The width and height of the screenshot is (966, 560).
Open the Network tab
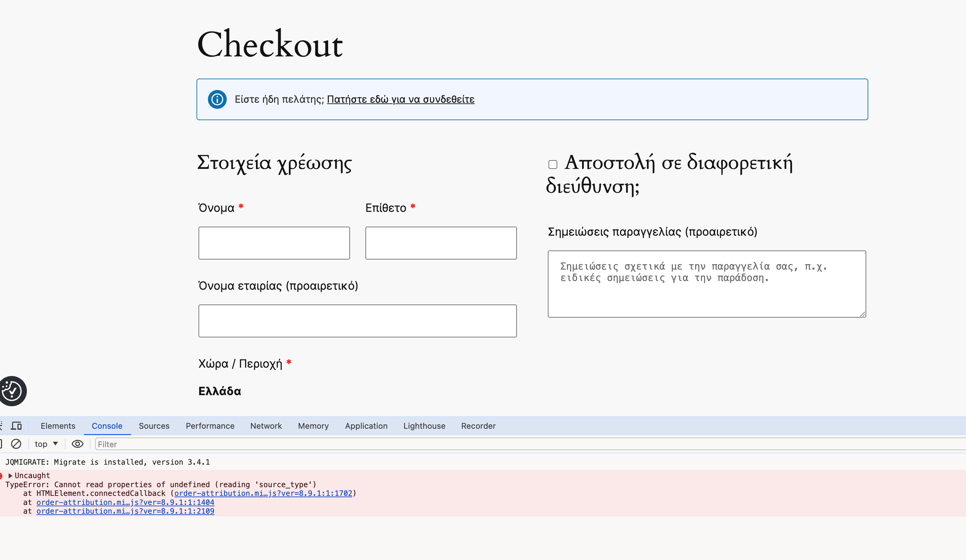pyautogui.click(x=266, y=426)
